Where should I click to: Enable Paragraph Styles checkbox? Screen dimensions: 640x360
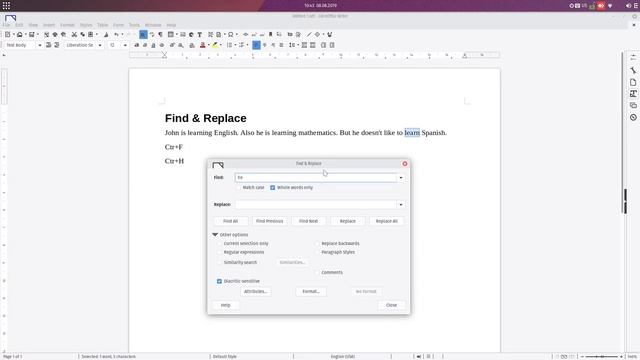click(x=317, y=252)
